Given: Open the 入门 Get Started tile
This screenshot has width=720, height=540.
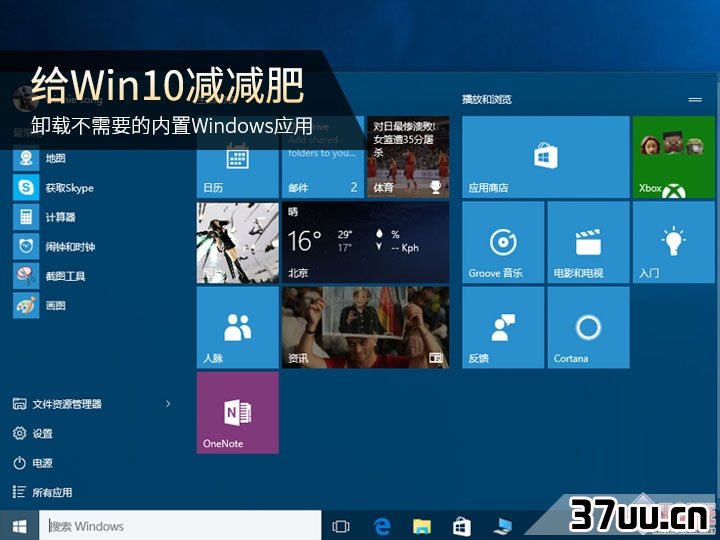Looking at the screenshot, I should pyautogui.click(x=674, y=242).
